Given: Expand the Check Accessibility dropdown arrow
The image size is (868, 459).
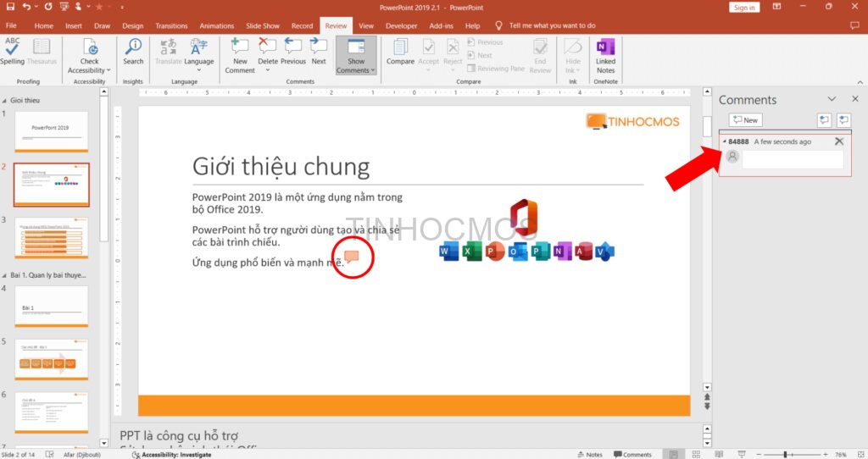Looking at the screenshot, I should click(108, 71).
